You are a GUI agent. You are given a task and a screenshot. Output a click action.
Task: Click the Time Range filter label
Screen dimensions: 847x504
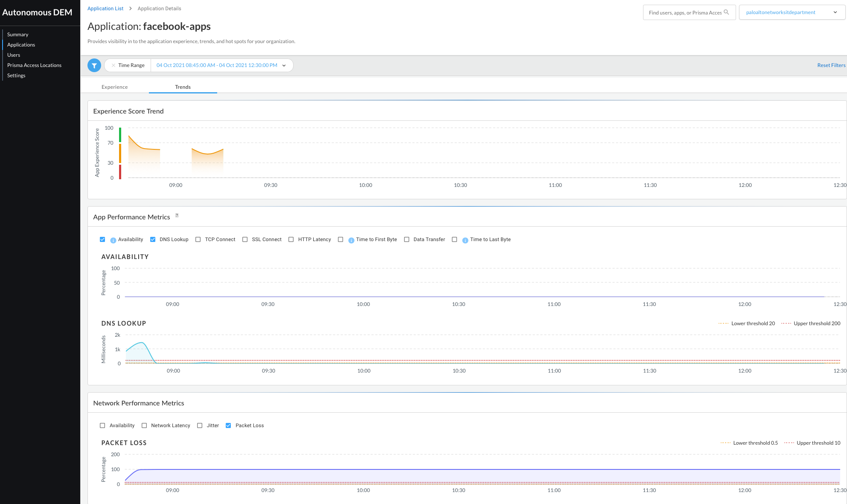pos(131,65)
